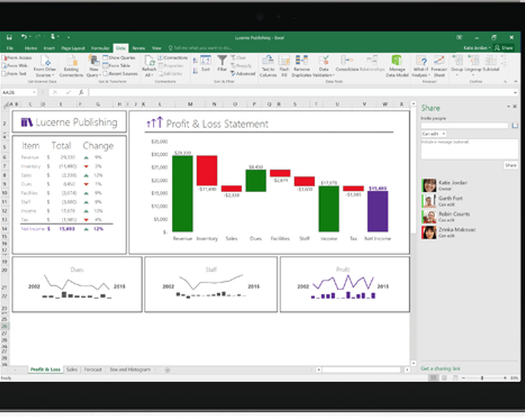
Task: Open Katie Jordan account menu
Action: pos(477,48)
